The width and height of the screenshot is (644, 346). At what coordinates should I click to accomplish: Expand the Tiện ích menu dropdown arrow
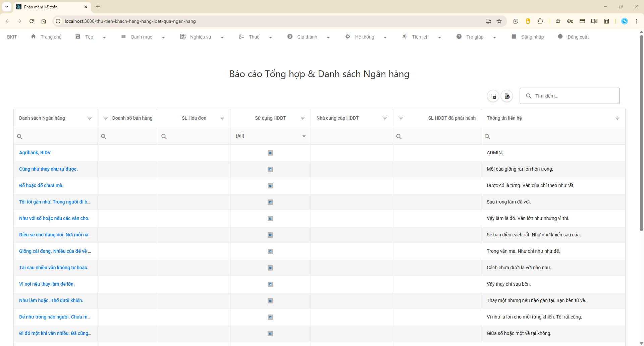(439, 38)
